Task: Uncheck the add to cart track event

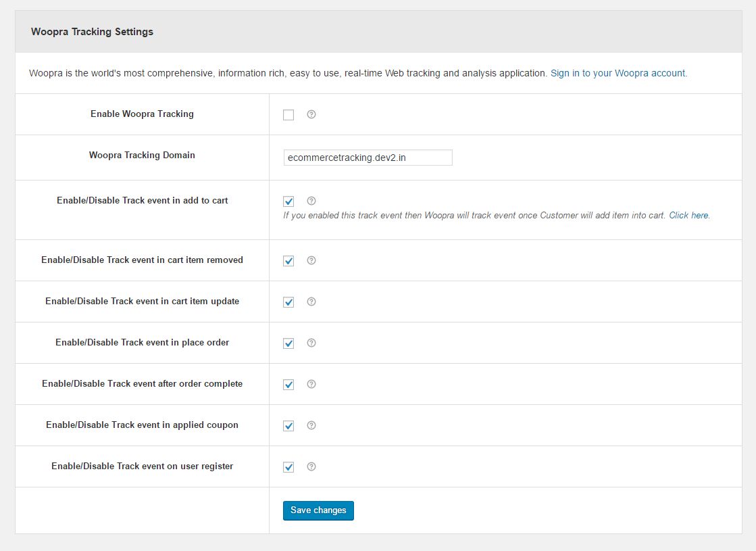Action: [288, 201]
